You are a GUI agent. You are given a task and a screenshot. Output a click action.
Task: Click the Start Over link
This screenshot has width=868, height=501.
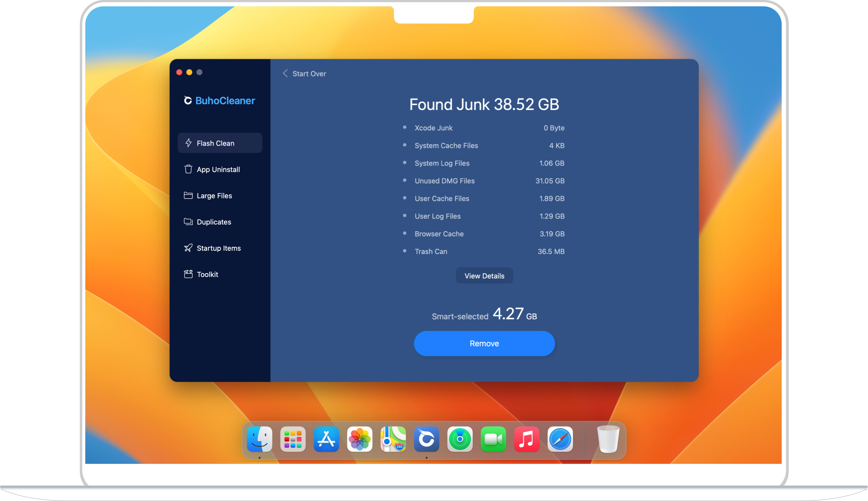click(x=309, y=73)
